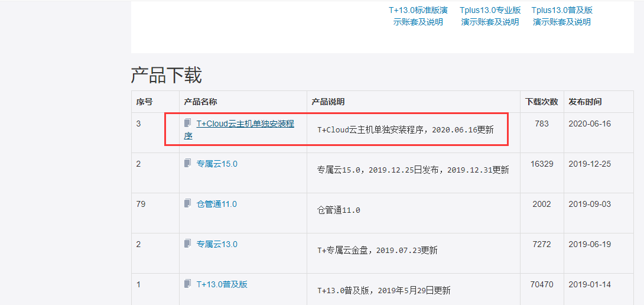644x305 pixels.
Task: Open the Tplus13.0普及版 演示账套及说明 link
Action: 562,16
